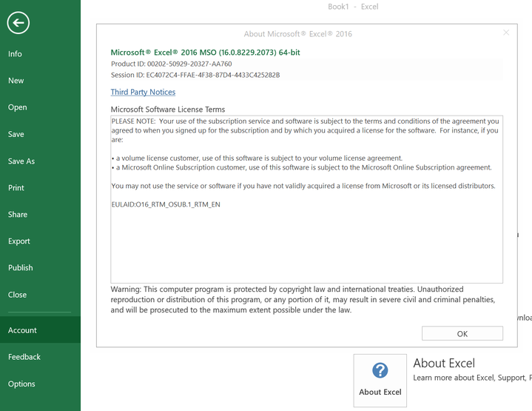Click the back arrow circle icon
Viewport: 532px width, 411px height.
[x=18, y=23]
